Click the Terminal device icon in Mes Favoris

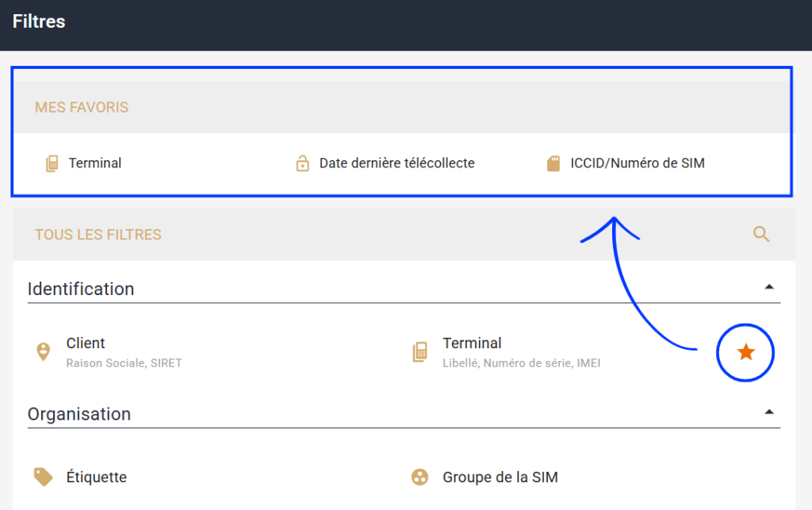[x=52, y=164]
